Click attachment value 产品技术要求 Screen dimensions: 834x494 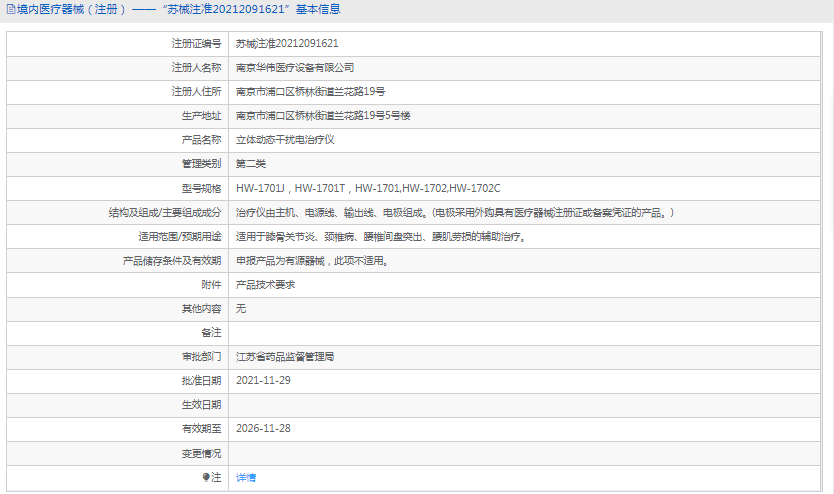[x=265, y=284]
